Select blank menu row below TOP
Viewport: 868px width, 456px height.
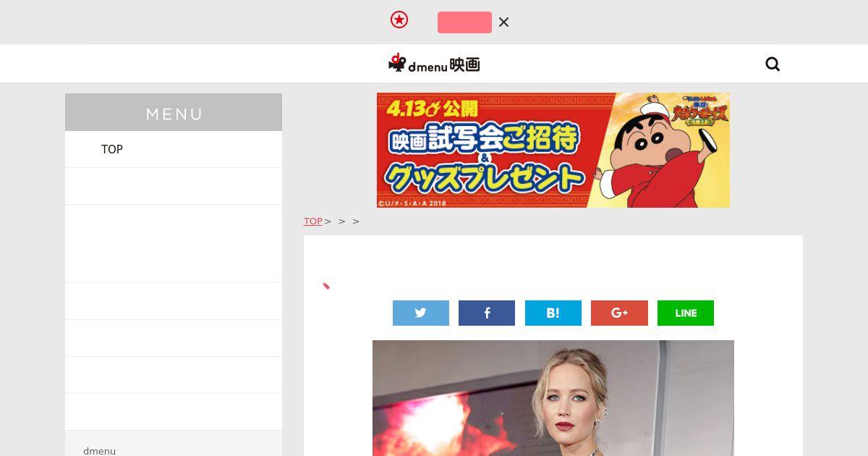pos(174,186)
